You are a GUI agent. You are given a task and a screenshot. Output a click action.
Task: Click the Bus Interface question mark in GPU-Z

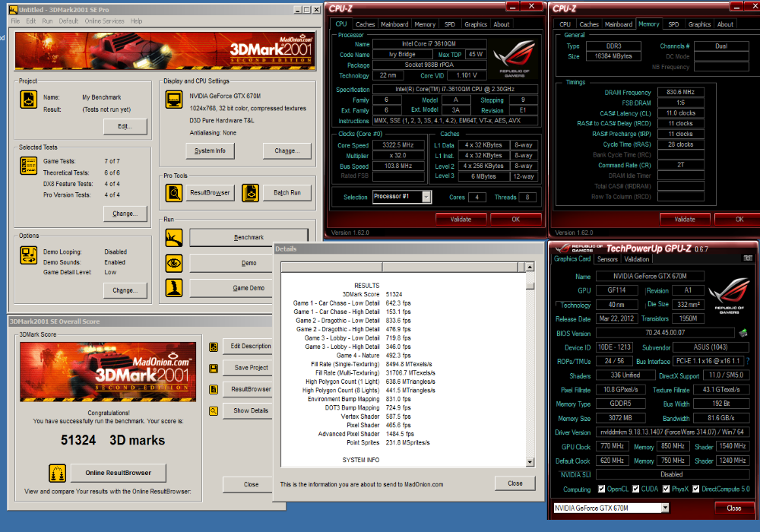748,361
